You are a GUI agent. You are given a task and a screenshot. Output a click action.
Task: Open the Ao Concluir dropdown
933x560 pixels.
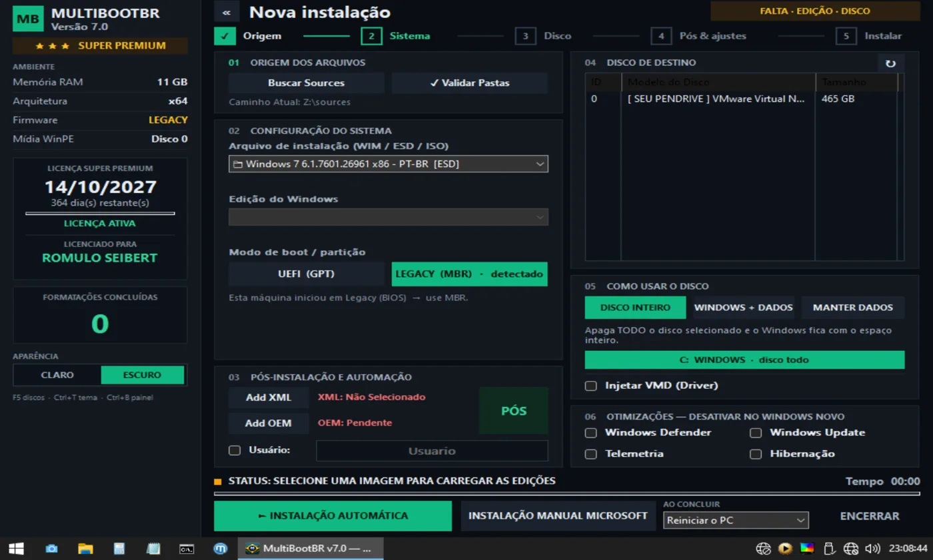click(736, 520)
